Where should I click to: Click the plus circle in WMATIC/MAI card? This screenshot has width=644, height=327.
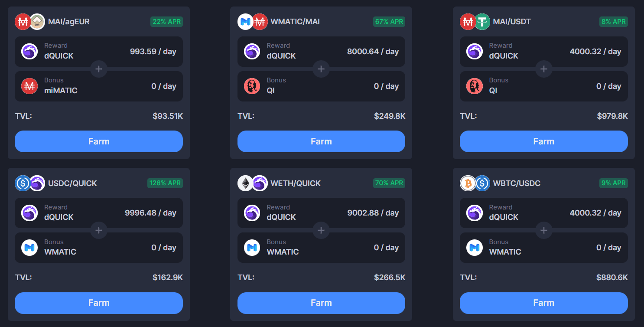[x=321, y=69]
